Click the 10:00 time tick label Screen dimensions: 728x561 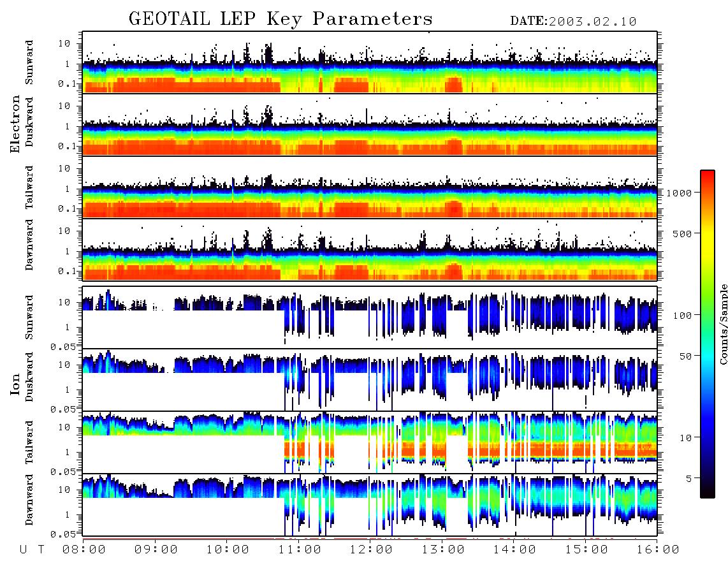[x=228, y=550]
